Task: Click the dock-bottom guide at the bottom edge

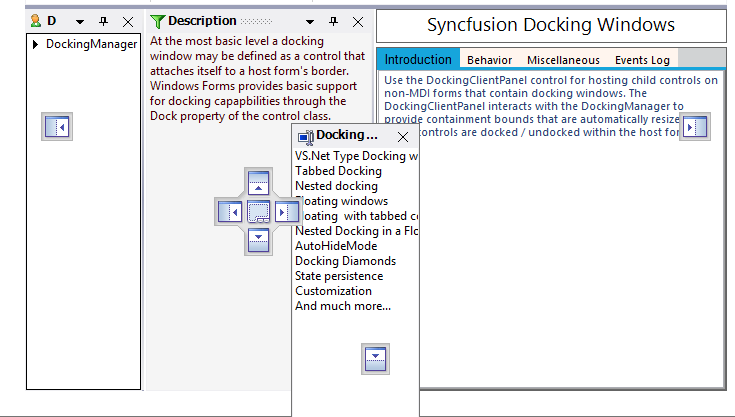Action: (375, 357)
